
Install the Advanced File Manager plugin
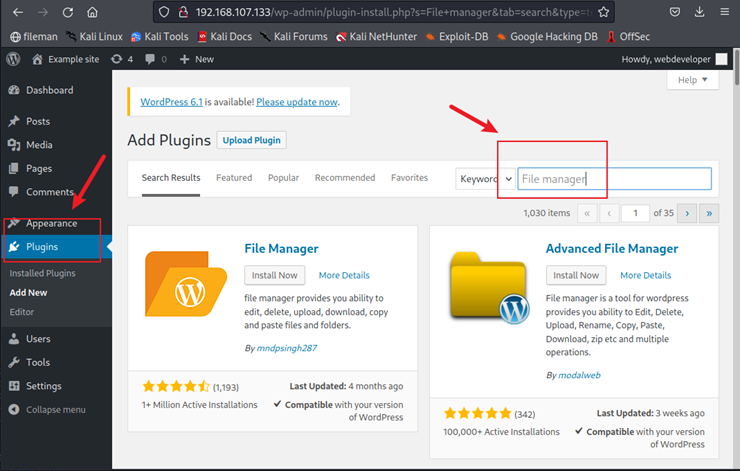(x=576, y=275)
